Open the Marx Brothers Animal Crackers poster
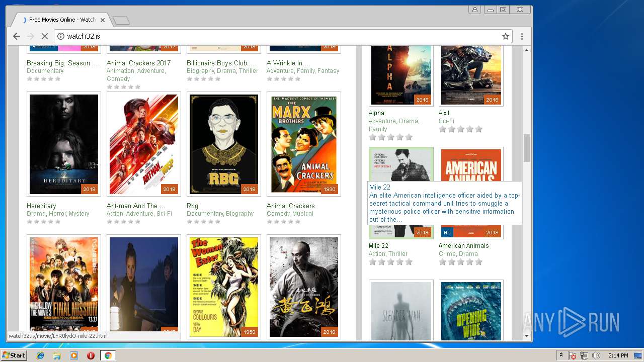 coord(304,144)
